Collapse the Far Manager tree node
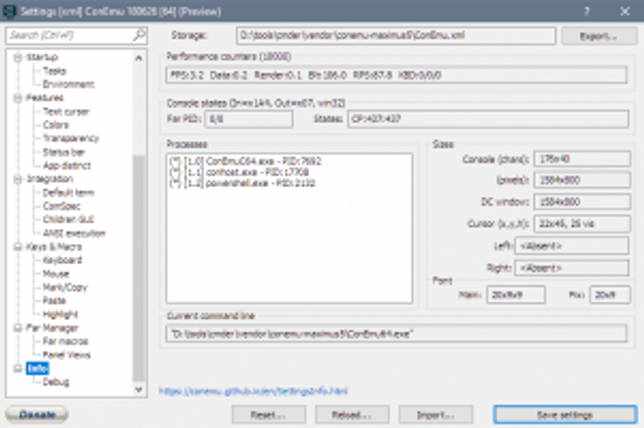Image resolution: width=644 pixels, height=428 pixels. point(18,328)
